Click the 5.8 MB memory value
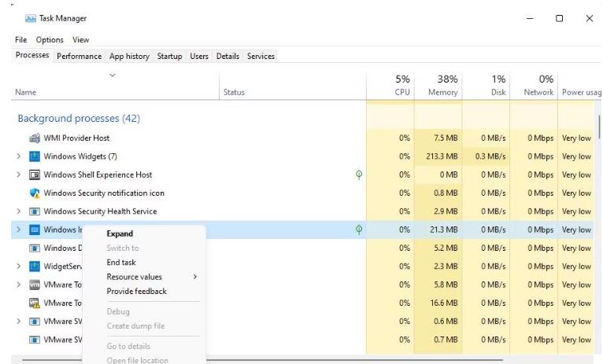 (x=446, y=285)
